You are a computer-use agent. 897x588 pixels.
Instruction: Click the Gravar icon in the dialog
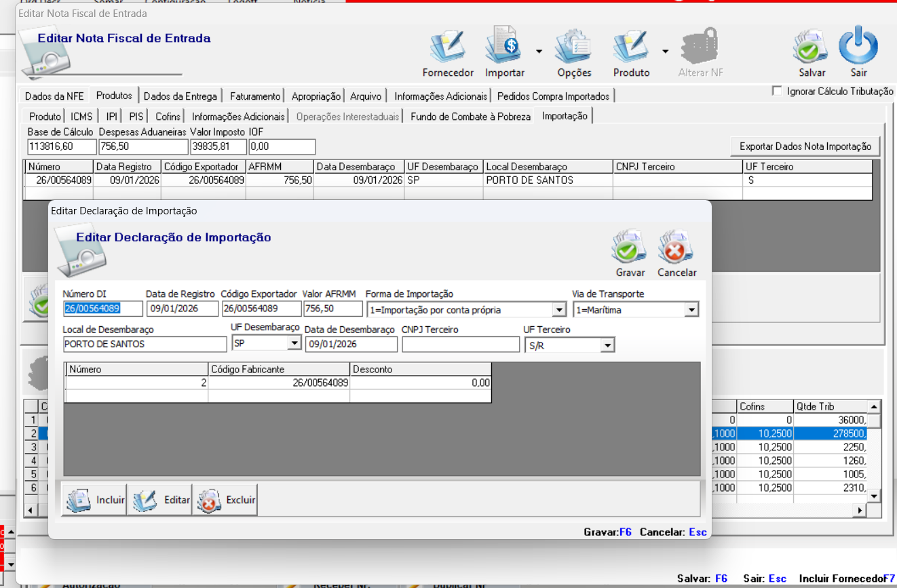point(630,249)
